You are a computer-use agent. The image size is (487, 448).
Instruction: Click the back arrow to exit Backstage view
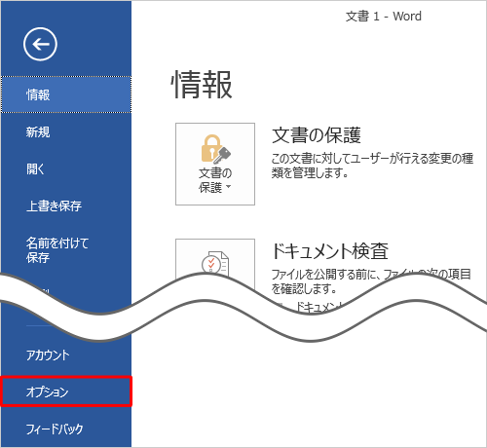[x=40, y=44]
